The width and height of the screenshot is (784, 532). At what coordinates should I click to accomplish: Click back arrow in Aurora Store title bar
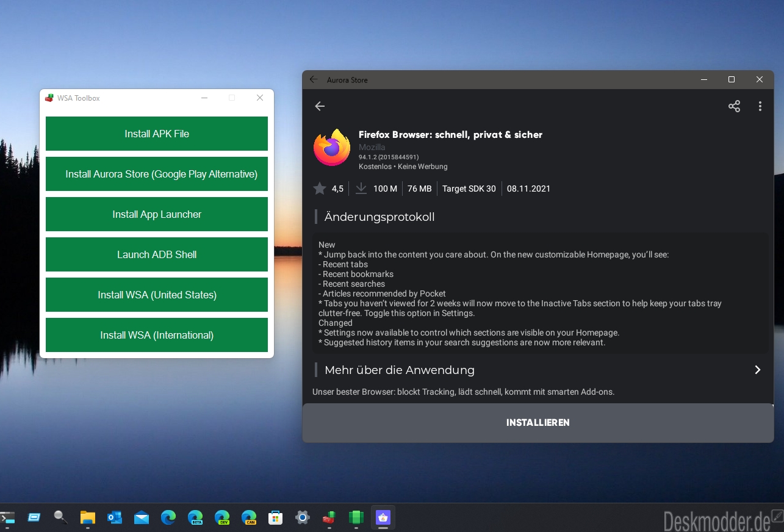click(314, 79)
